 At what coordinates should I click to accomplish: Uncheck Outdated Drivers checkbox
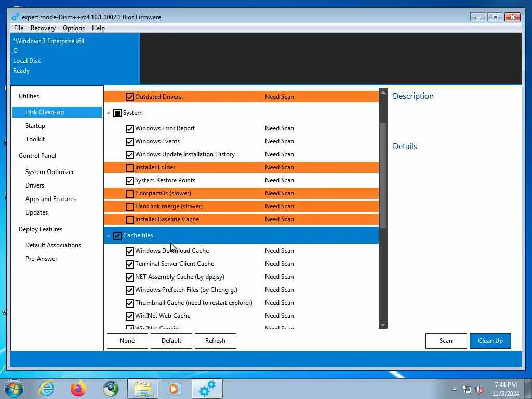[x=129, y=97]
